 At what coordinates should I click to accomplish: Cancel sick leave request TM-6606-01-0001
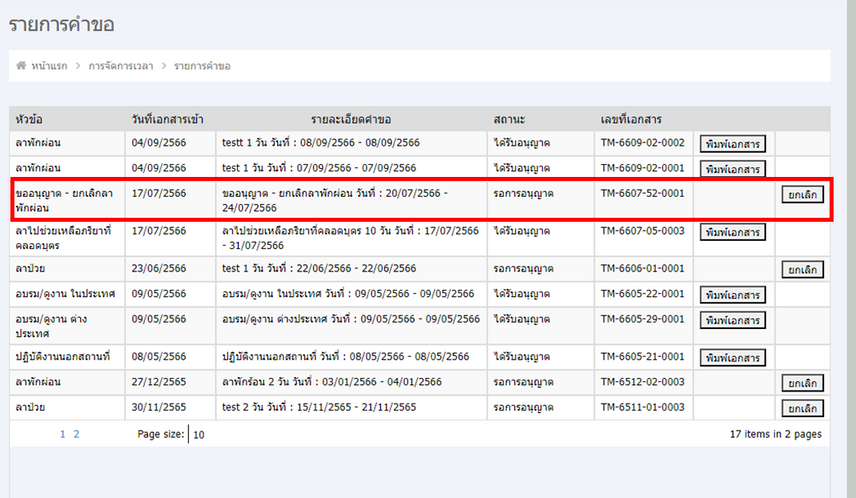pos(802,270)
